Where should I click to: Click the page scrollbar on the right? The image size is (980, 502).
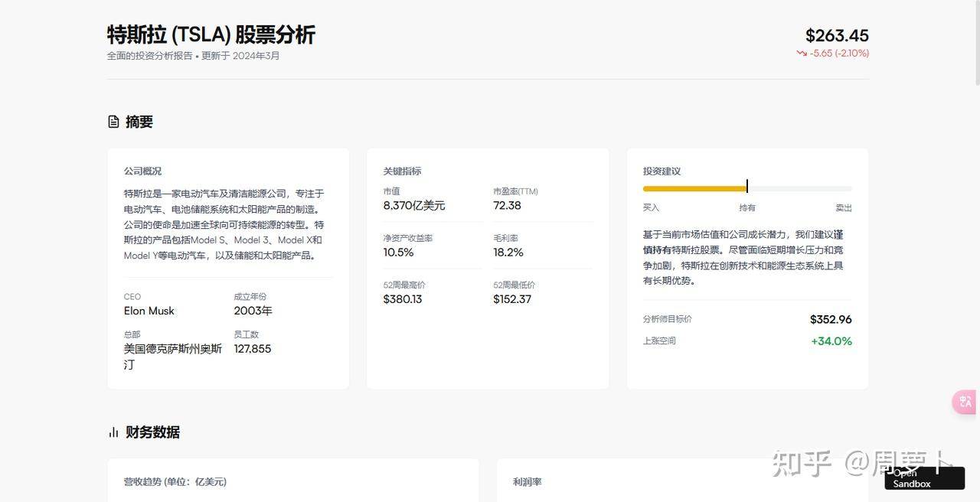point(977,42)
